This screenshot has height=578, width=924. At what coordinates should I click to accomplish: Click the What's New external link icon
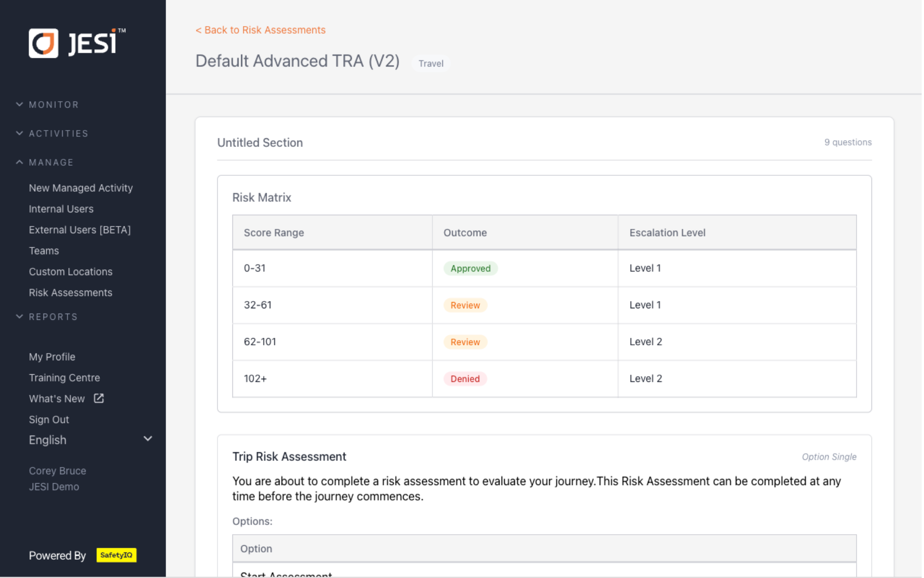(x=99, y=398)
